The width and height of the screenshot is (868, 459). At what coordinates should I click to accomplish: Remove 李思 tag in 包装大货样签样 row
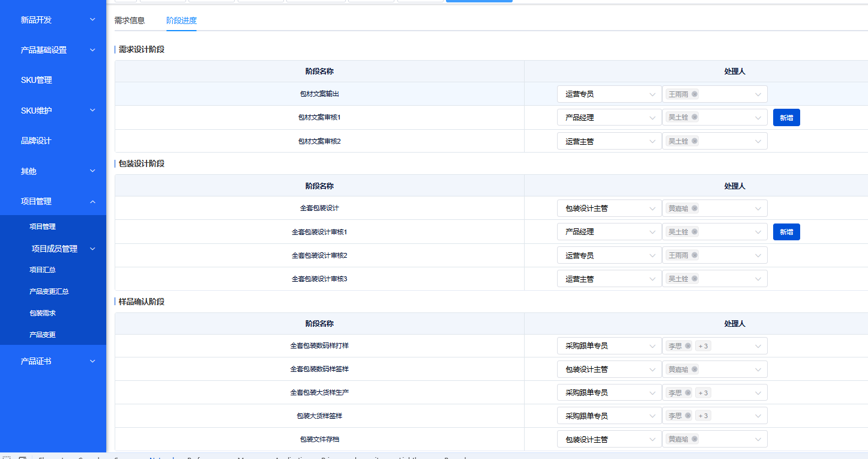tap(688, 416)
